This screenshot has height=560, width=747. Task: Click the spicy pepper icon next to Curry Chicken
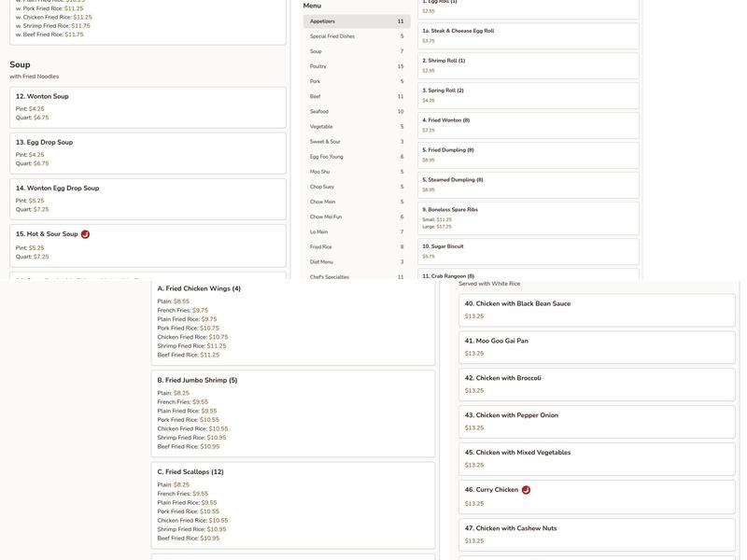pos(526,490)
